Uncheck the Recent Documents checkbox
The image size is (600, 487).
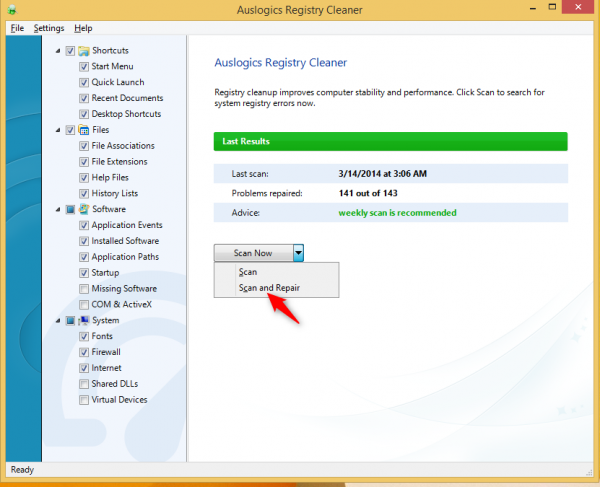tap(84, 98)
